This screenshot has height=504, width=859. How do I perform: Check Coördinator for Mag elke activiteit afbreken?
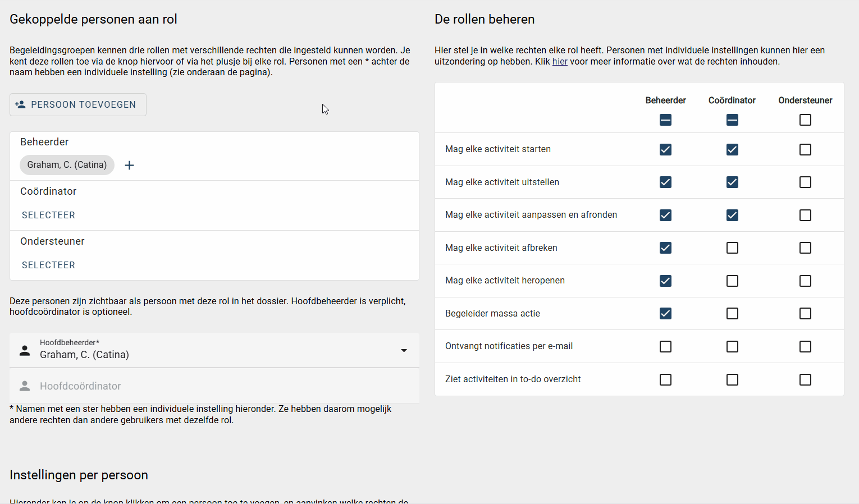732,248
